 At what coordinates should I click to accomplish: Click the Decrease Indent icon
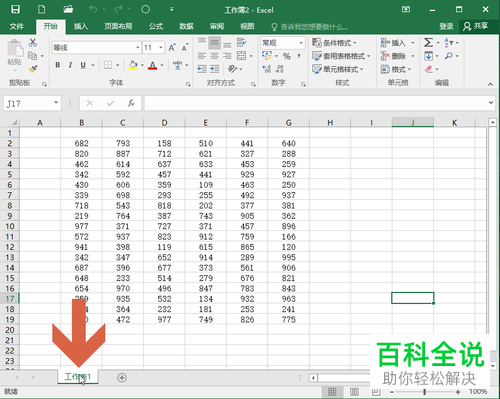202,69
